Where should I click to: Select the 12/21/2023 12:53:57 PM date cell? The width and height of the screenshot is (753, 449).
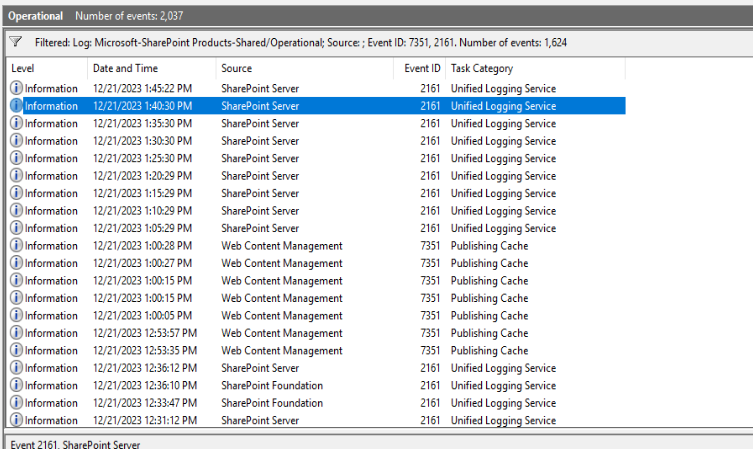pos(145,333)
